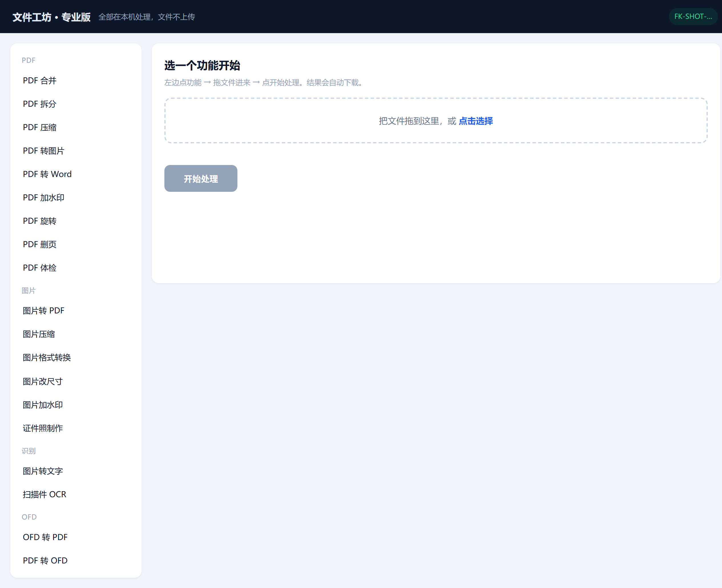Click the 图片 section label
Viewport: 722px width, 588px height.
coord(29,291)
